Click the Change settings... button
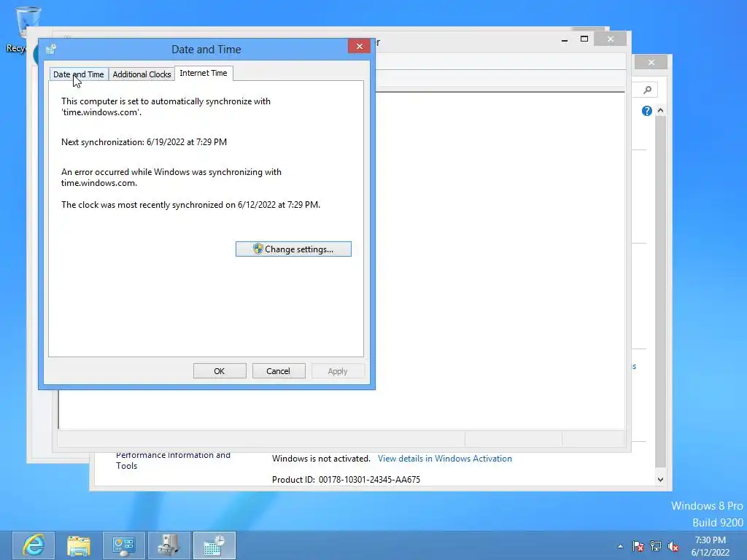747x560 pixels. [293, 249]
